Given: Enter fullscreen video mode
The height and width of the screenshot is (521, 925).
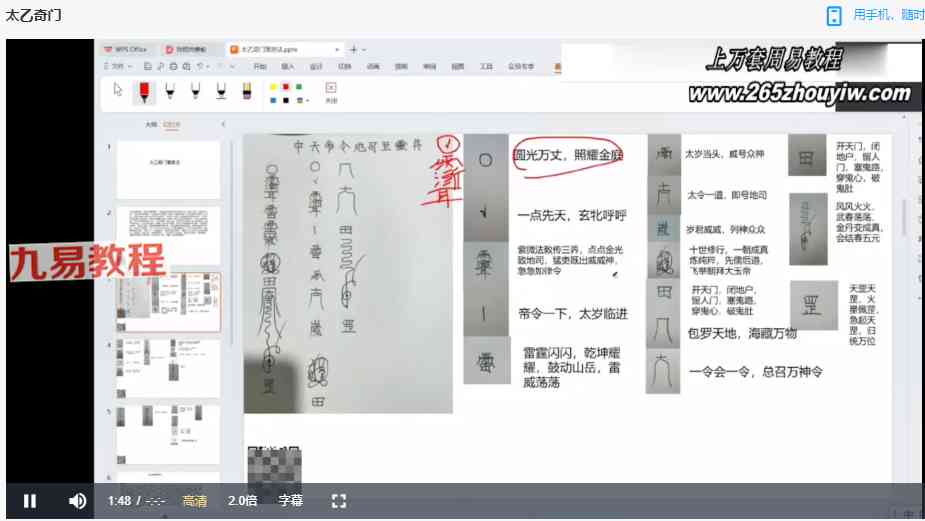Looking at the screenshot, I should click(x=338, y=501).
